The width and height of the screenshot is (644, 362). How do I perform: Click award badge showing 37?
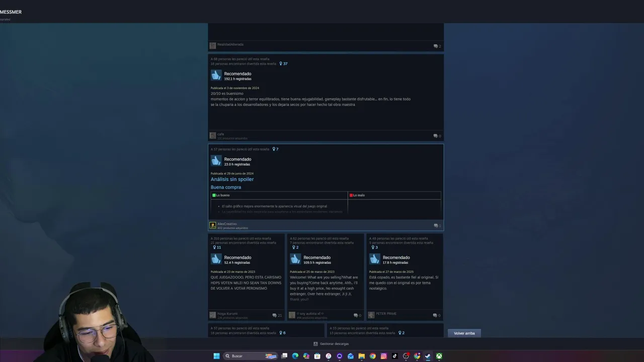(x=284, y=64)
